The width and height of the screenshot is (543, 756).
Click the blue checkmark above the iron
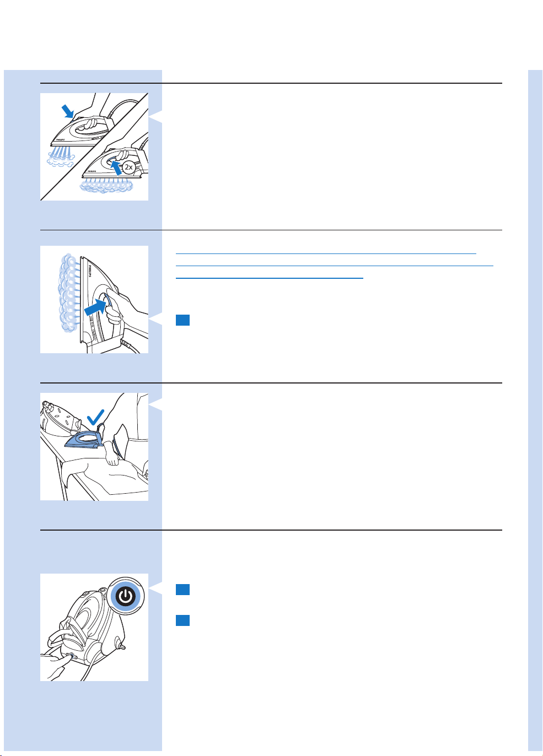(x=96, y=417)
